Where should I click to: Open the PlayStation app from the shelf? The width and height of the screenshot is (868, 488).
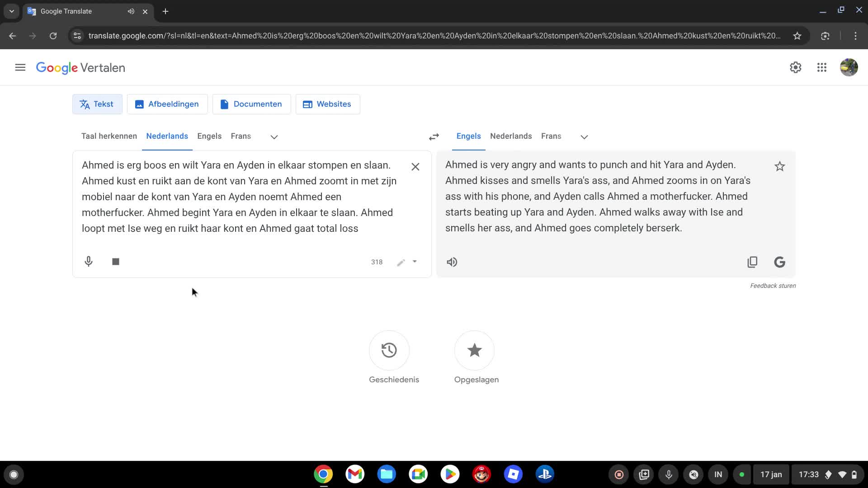coord(545,474)
